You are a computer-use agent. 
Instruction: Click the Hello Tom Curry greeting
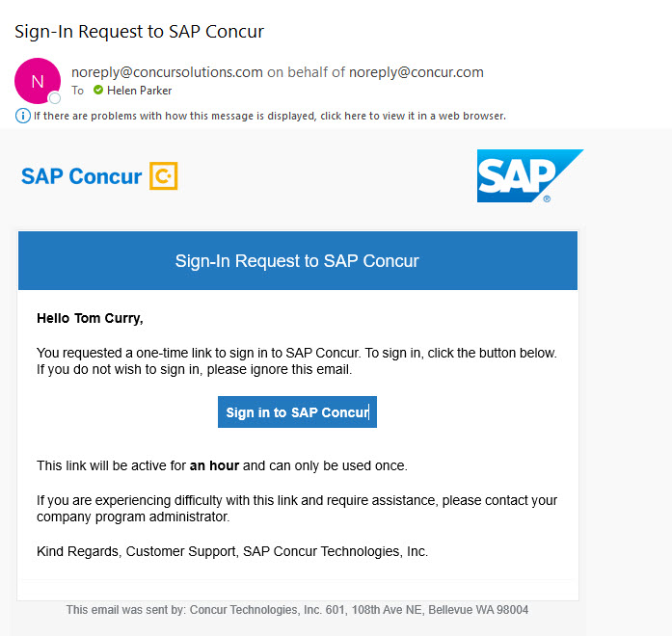click(x=90, y=318)
